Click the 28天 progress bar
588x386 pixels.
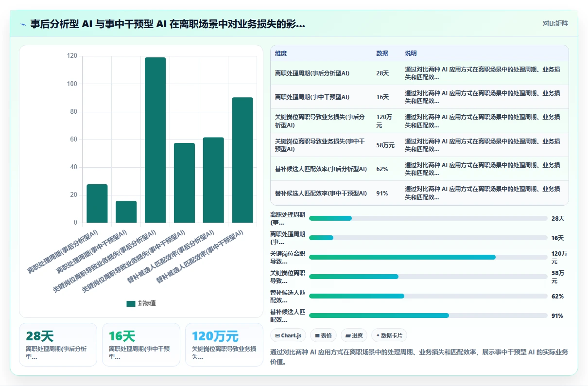428,218
